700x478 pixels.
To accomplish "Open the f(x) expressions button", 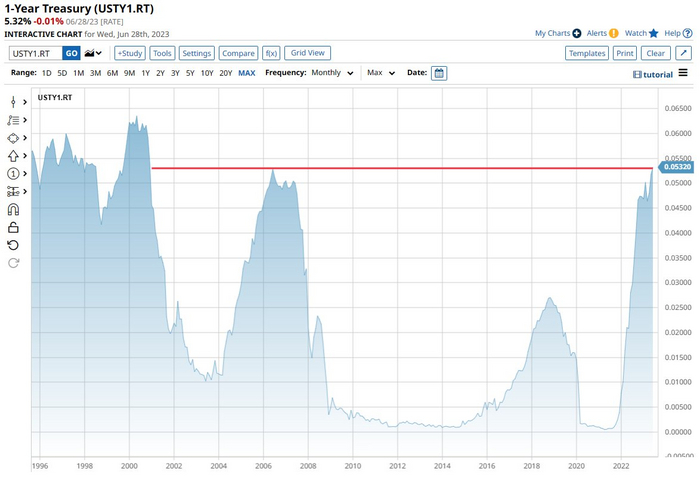I will (271, 53).
